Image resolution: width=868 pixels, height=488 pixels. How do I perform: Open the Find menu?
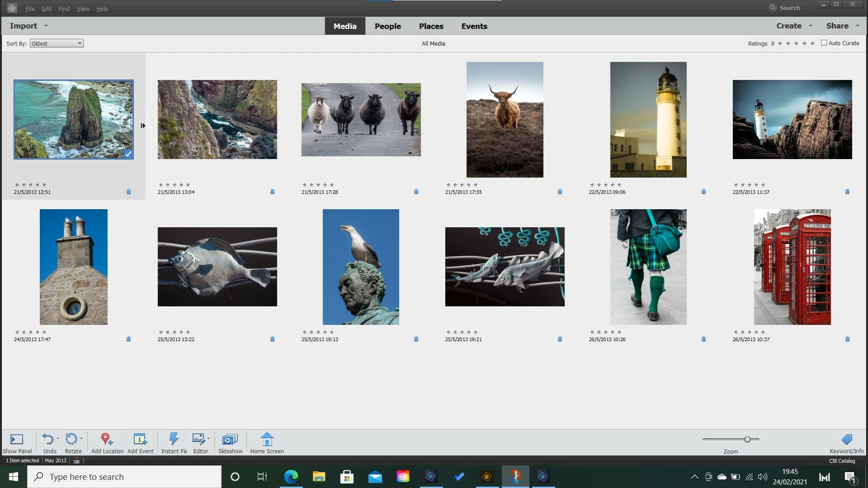click(64, 9)
